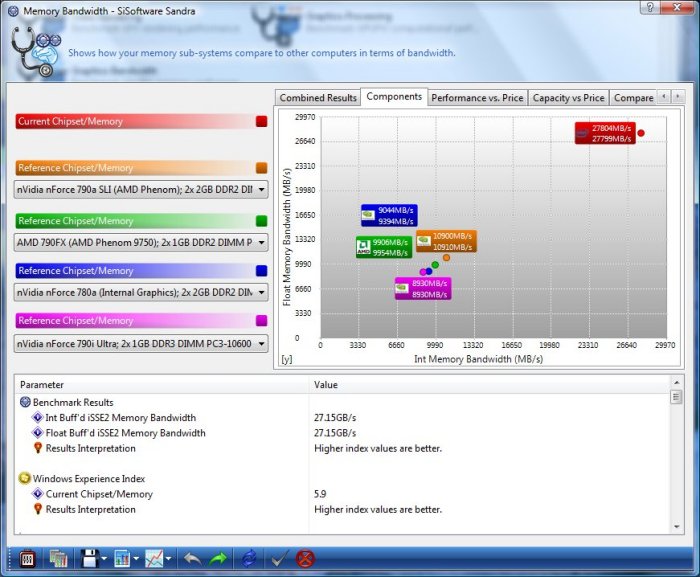Toggle the green reference chipset swatch
700x577 pixels.
click(262, 221)
